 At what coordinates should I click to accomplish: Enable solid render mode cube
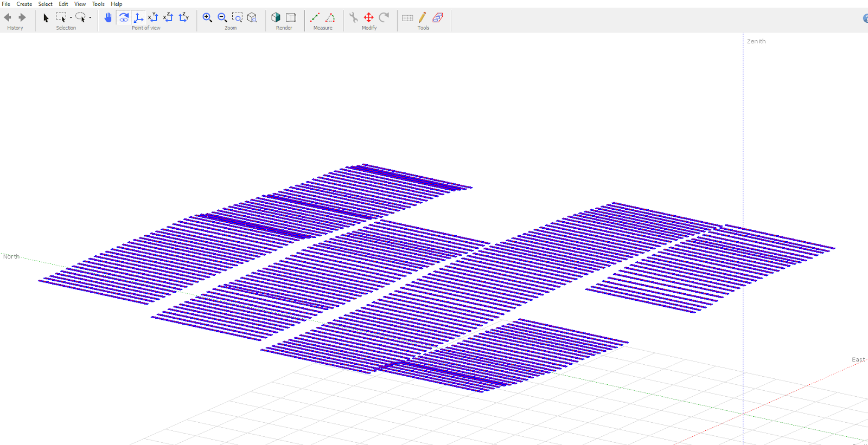(276, 17)
